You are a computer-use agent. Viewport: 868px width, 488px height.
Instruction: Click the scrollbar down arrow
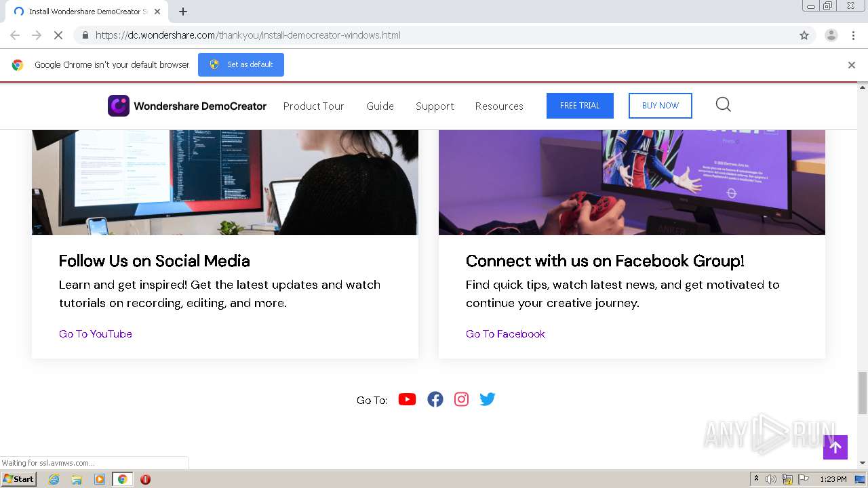pos(863,463)
